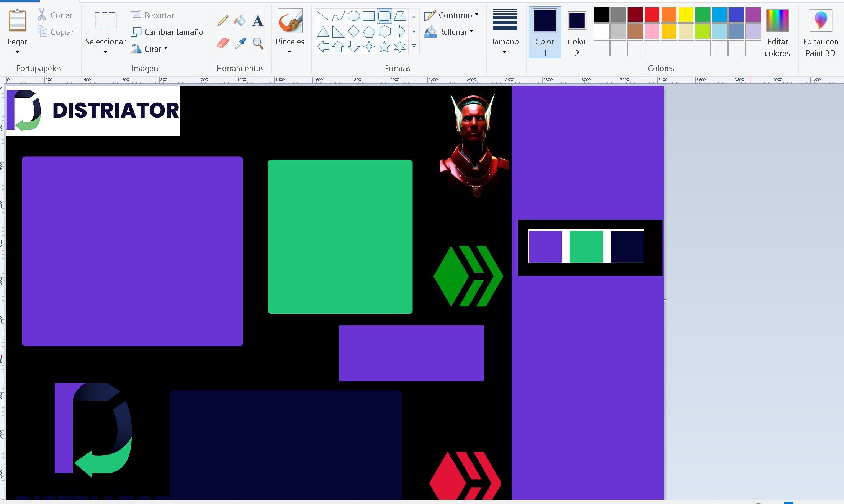This screenshot has width=844, height=504.
Task: Select the Text tool
Action: (258, 21)
